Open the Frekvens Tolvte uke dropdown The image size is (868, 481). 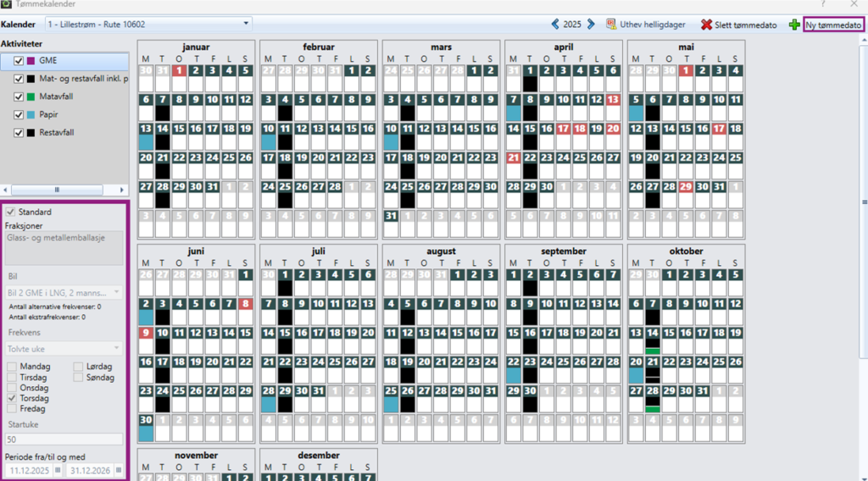[x=64, y=349]
